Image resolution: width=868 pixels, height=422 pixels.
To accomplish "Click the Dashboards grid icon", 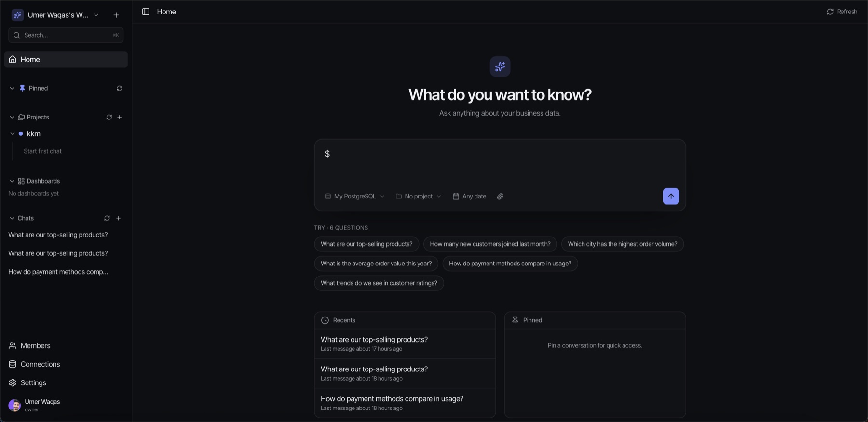I will point(21,181).
